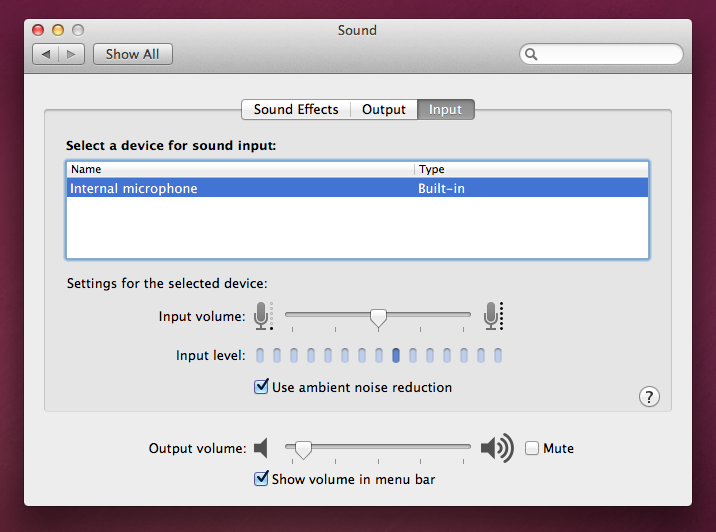Open help with the question mark button
Screen dimensions: 716x532
point(649,396)
